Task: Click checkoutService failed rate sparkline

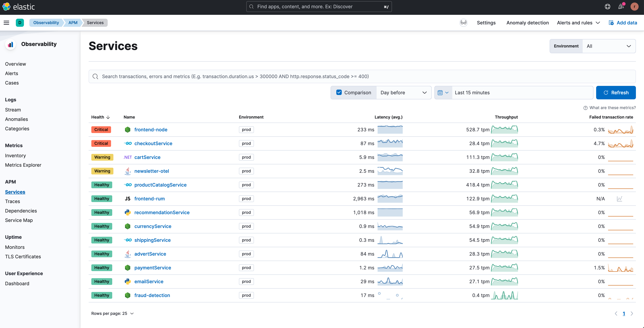Action: click(621, 143)
